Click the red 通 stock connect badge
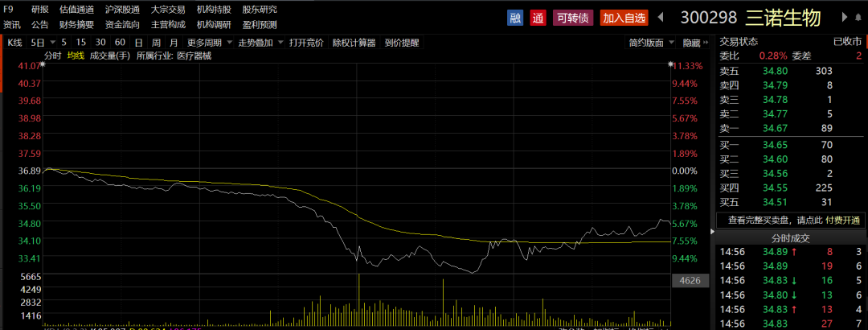This screenshot has width=868, height=330. [x=538, y=18]
